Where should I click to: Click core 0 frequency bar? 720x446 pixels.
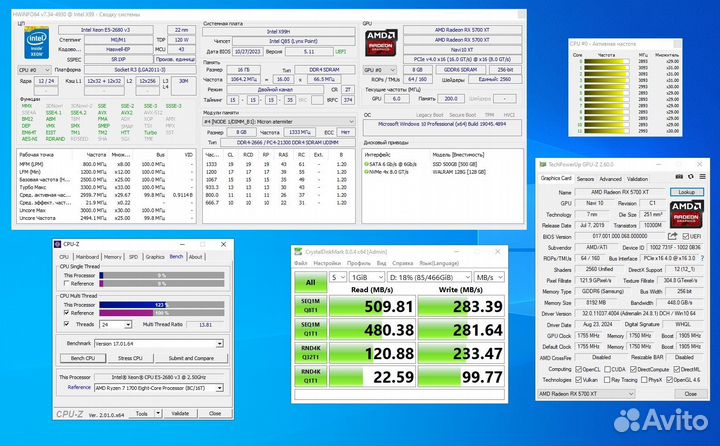[606, 61]
